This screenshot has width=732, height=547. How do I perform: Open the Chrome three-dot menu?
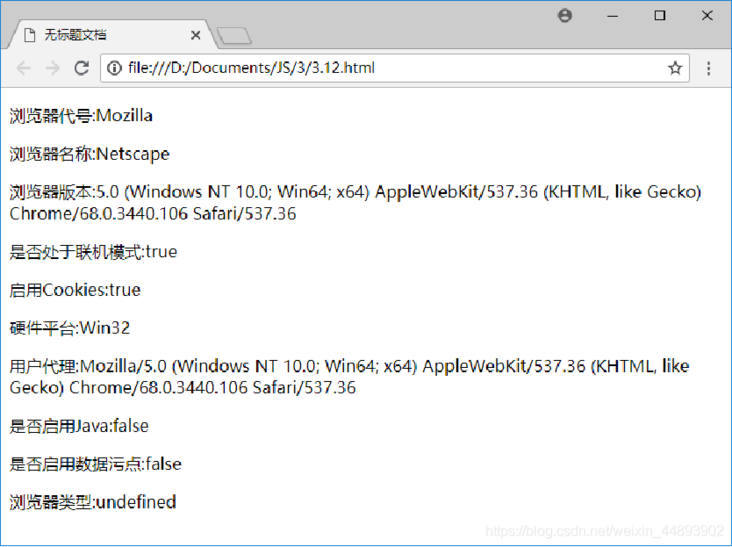click(x=709, y=68)
